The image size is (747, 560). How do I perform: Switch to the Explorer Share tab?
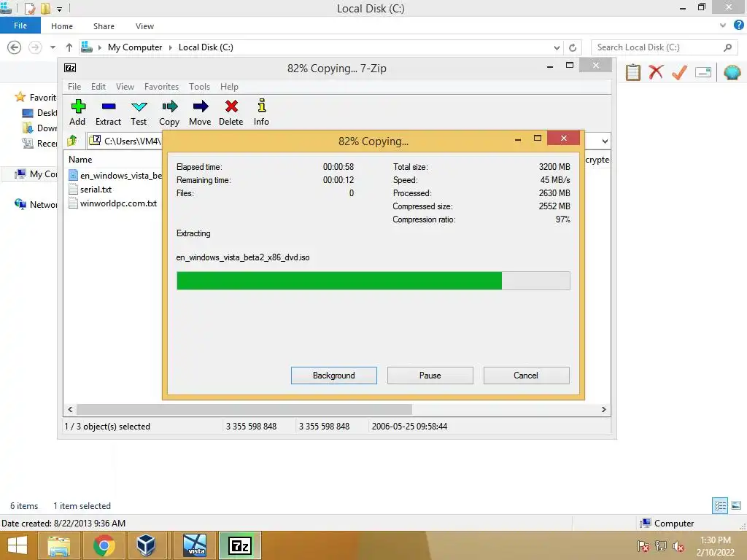[104, 26]
